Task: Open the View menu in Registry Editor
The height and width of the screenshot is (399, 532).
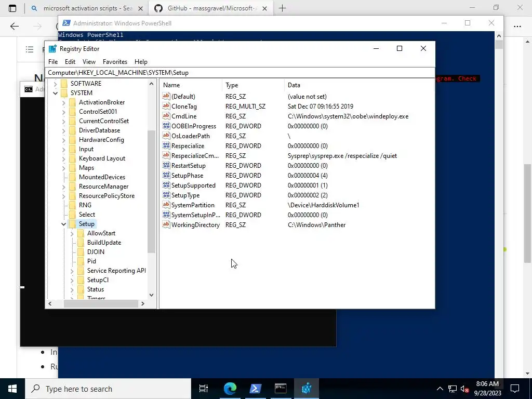Action: coord(89,62)
